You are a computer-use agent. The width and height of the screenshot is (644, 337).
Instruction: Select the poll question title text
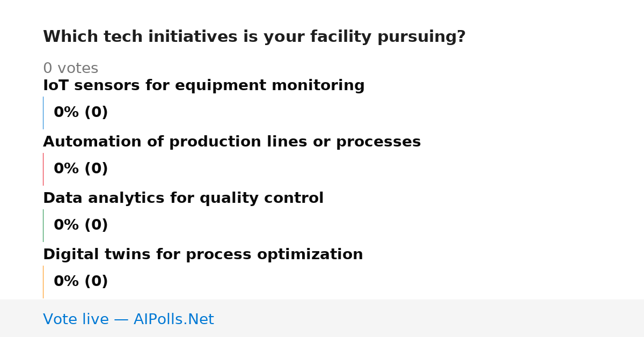pos(254,37)
